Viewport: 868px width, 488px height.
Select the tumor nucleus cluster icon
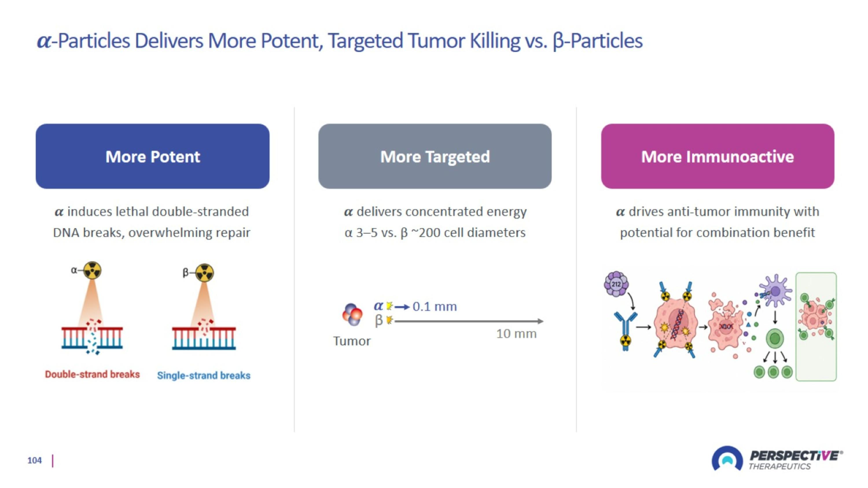pos(352,314)
